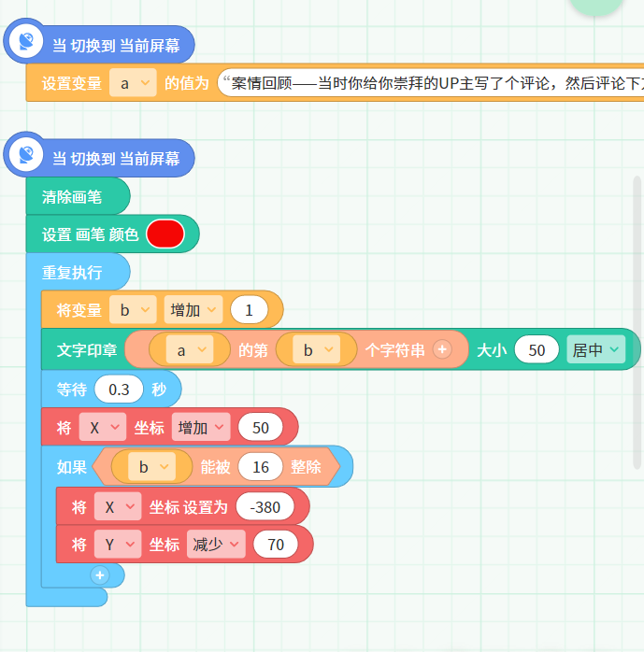Open the X dropdown in the 坐标 设置为 block
The width and height of the screenshot is (644, 652).
(118, 506)
